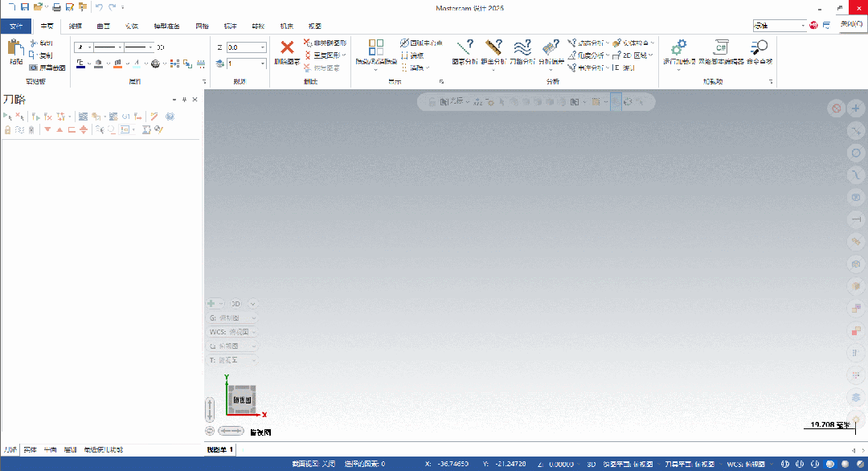Image resolution: width=868 pixels, height=471 pixels.
Task: Toggle the 3D mode in the status bar
Action: point(592,464)
